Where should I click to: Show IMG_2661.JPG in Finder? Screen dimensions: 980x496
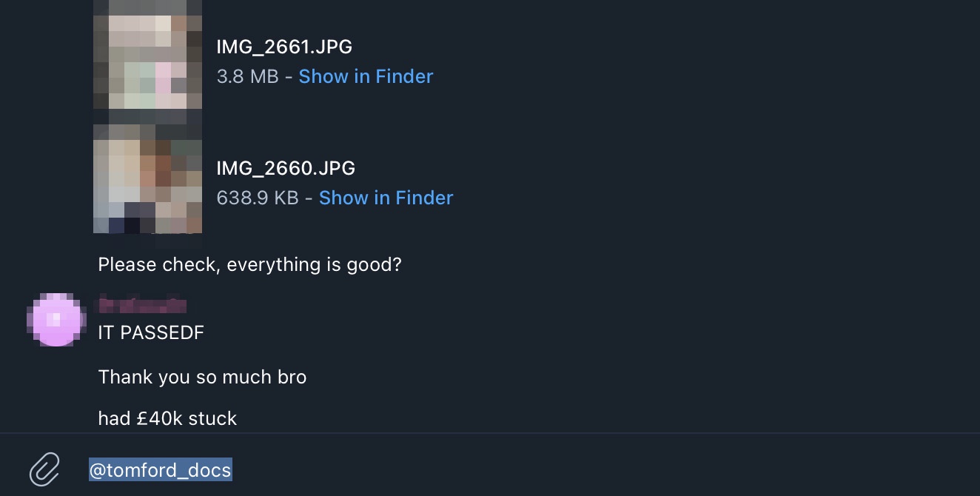[366, 76]
